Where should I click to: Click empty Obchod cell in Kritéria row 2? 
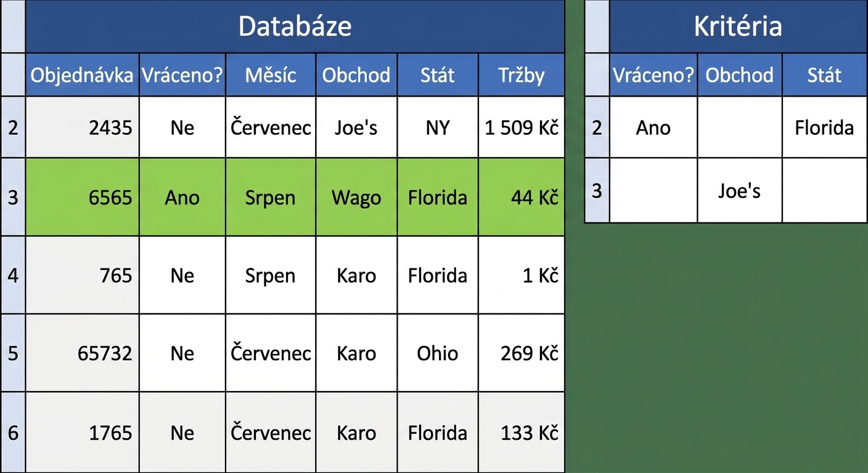(740, 127)
